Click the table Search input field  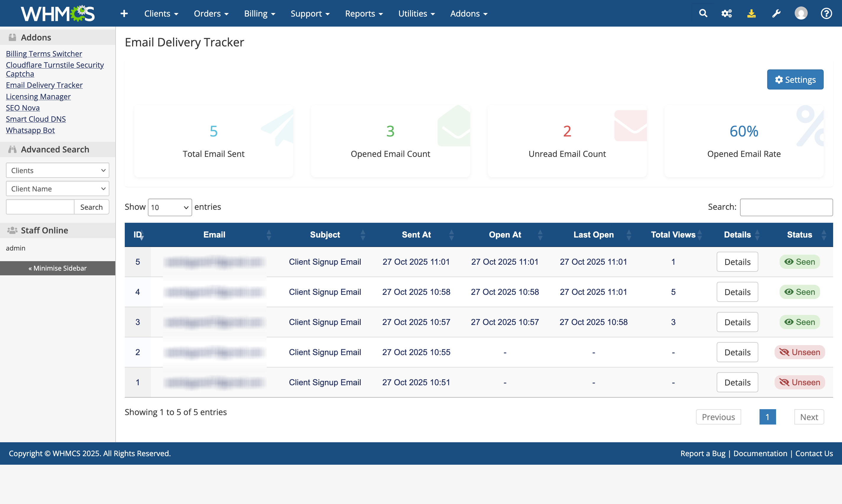pyautogui.click(x=786, y=207)
